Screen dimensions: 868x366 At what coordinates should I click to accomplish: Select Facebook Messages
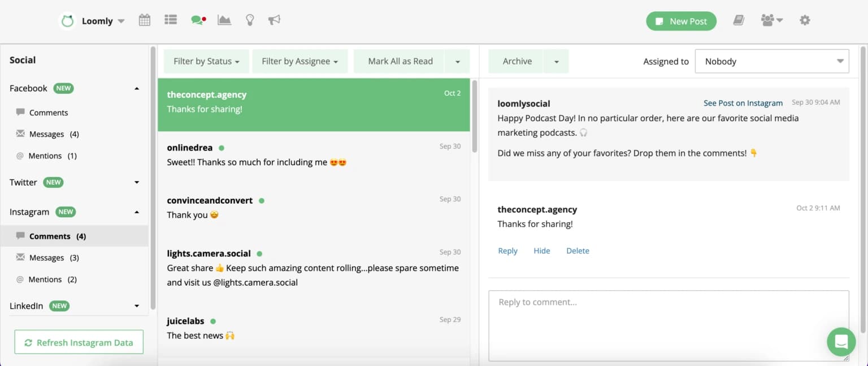click(47, 134)
